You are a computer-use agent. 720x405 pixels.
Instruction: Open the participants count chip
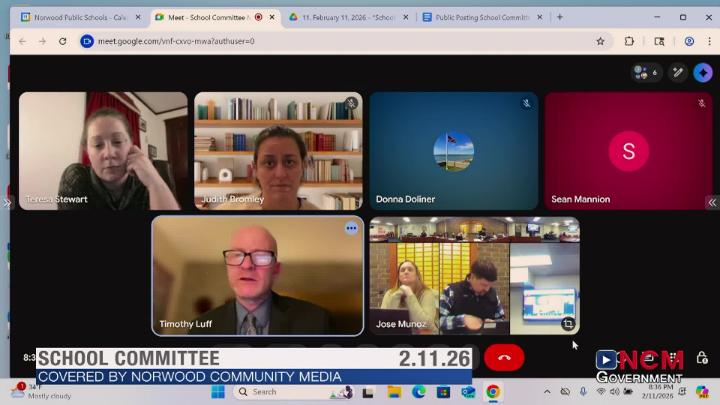click(x=645, y=72)
